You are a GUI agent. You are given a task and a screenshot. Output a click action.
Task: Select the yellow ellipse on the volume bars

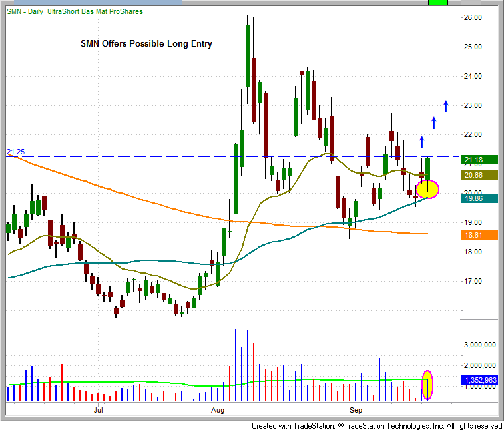[427, 384]
